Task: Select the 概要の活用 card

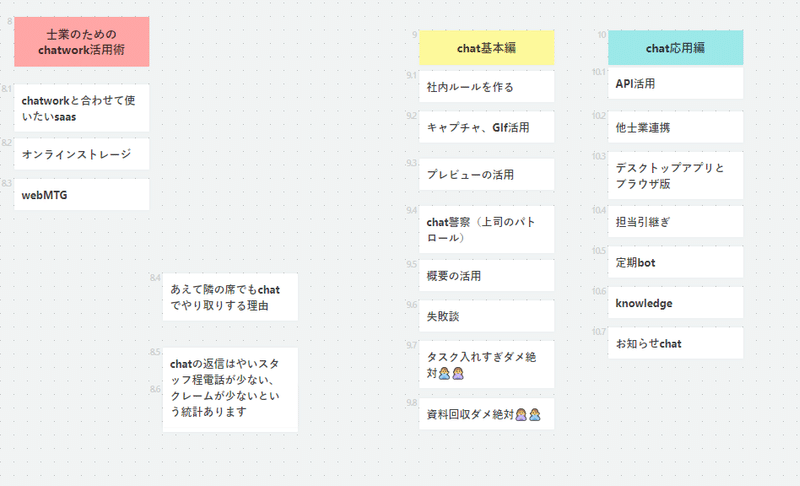Action: coord(487,275)
